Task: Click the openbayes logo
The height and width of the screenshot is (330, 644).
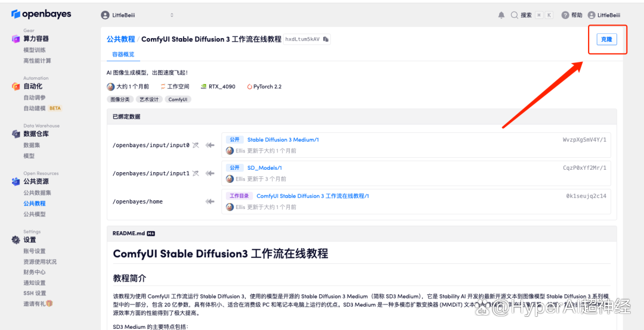Action: [x=41, y=14]
